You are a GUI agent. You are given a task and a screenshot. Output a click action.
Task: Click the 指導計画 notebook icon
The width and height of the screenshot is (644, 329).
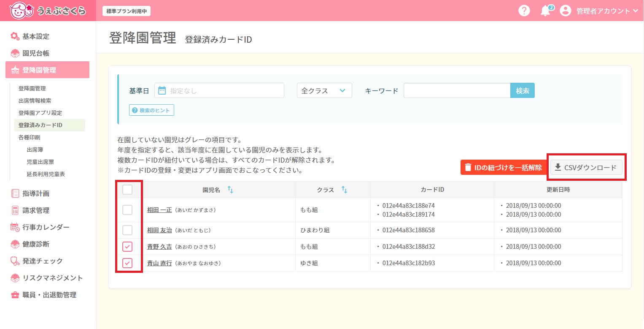coord(15,193)
